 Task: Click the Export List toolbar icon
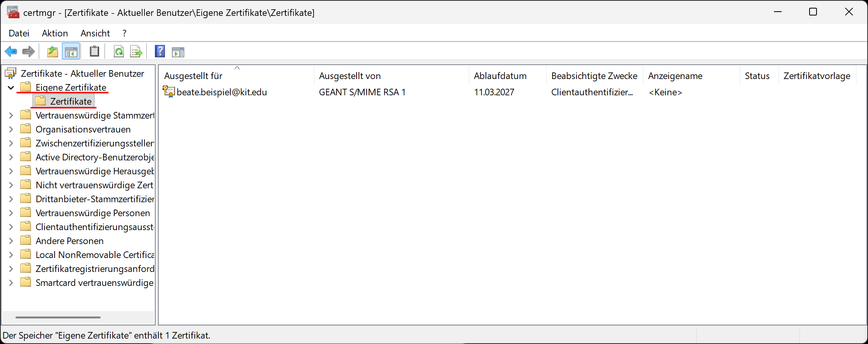tap(136, 52)
